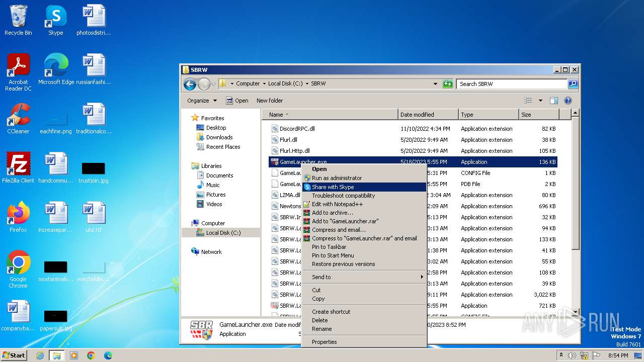The width and height of the screenshot is (644, 362).
Task: Choose Cut from context menu
Action: 364,290
